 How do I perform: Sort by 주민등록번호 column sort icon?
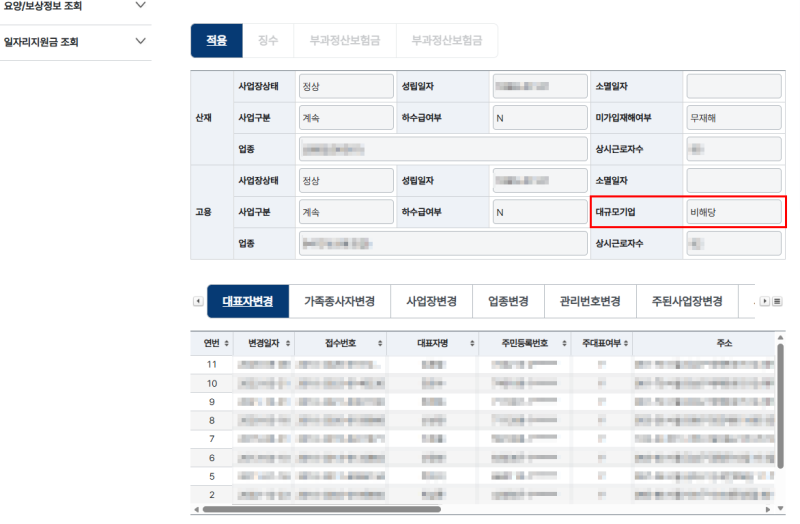point(564,343)
